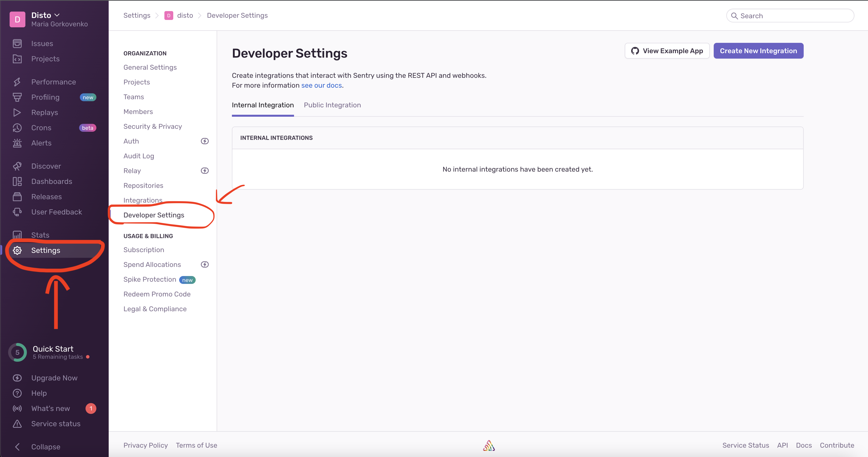The image size is (868, 457).
Task: Click the upgrade badge beside Auth
Action: point(205,141)
